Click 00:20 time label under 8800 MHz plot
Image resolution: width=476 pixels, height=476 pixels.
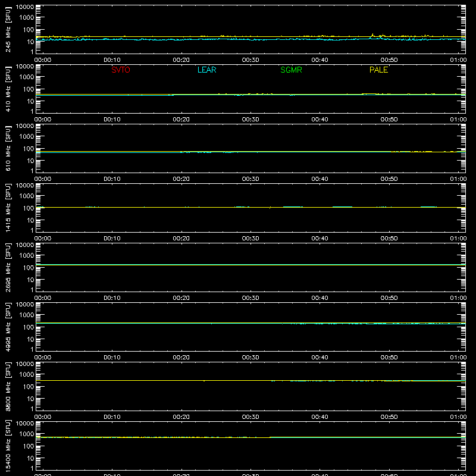click(x=181, y=417)
